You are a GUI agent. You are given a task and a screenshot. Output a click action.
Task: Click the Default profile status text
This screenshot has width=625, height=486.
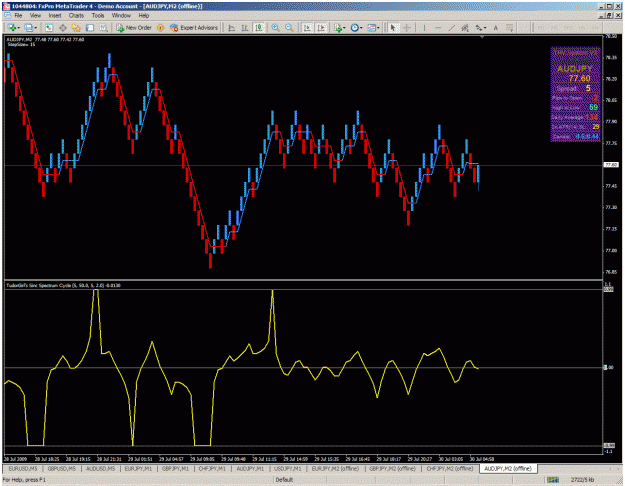(x=284, y=480)
